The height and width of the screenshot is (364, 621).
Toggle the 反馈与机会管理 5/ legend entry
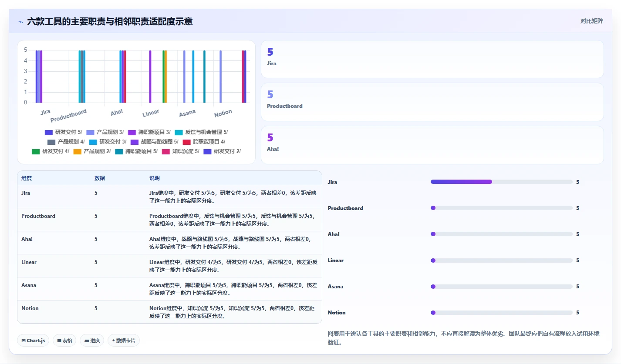[201, 132]
